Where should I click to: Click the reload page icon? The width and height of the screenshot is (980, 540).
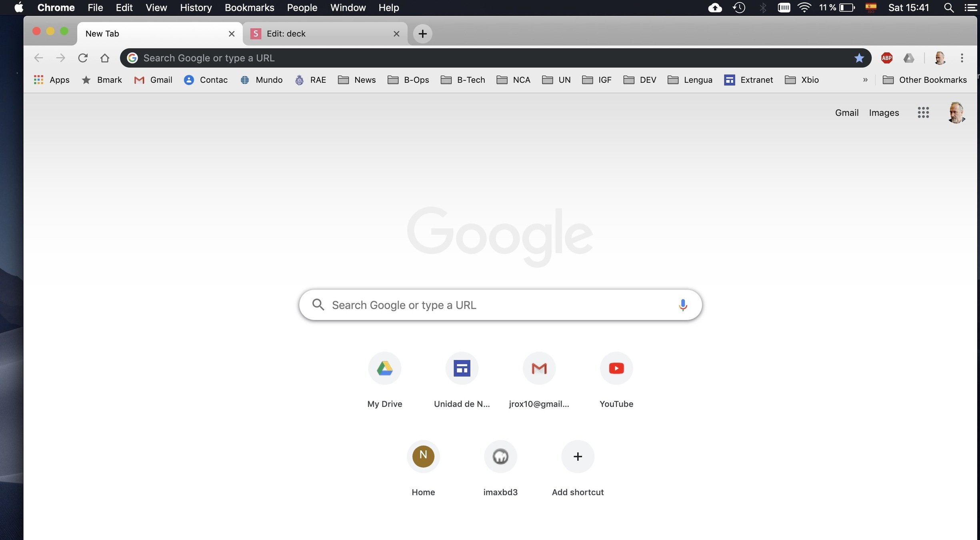click(83, 58)
